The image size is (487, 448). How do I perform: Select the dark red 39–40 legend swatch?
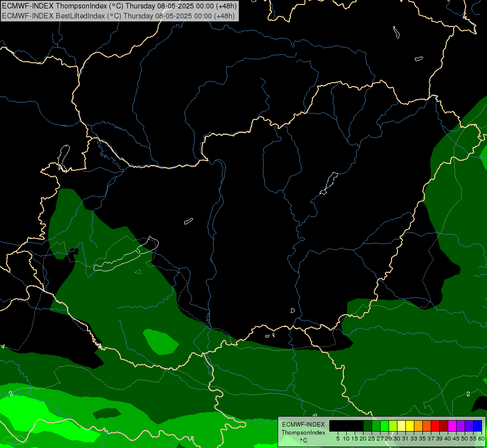[x=444, y=426]
